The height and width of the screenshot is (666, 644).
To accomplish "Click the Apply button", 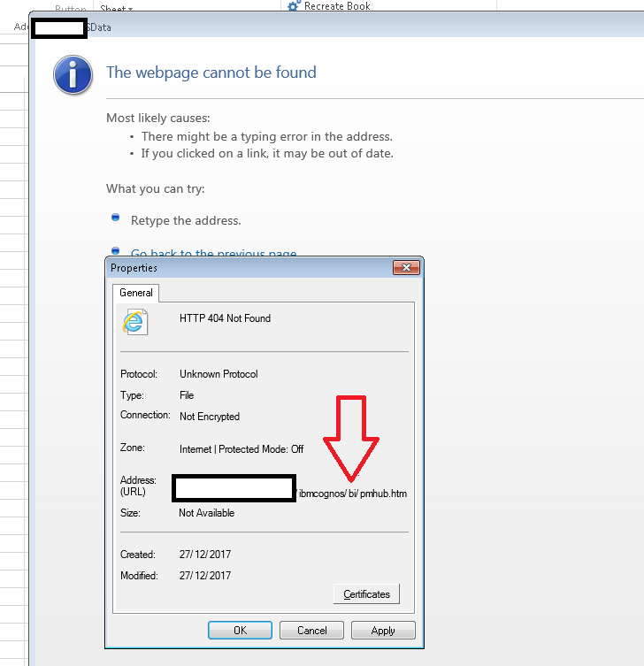I will [383, 631].
